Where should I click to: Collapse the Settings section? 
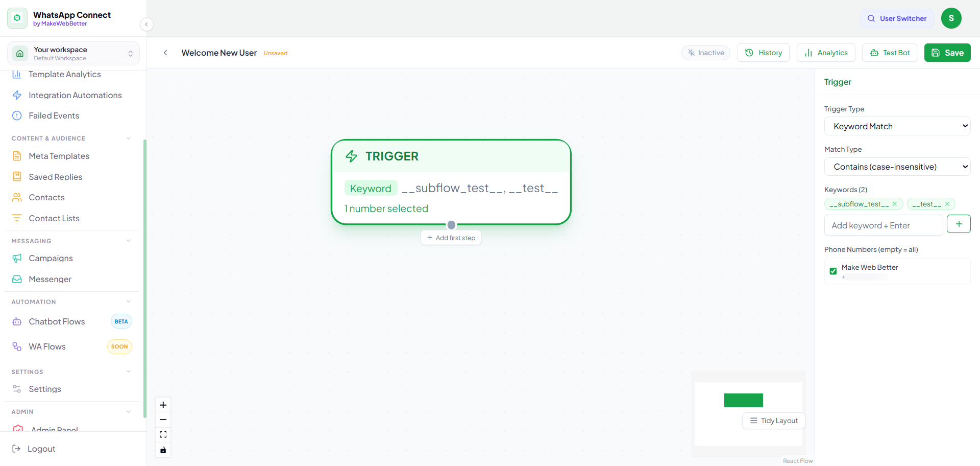click(x=129, y=371)
